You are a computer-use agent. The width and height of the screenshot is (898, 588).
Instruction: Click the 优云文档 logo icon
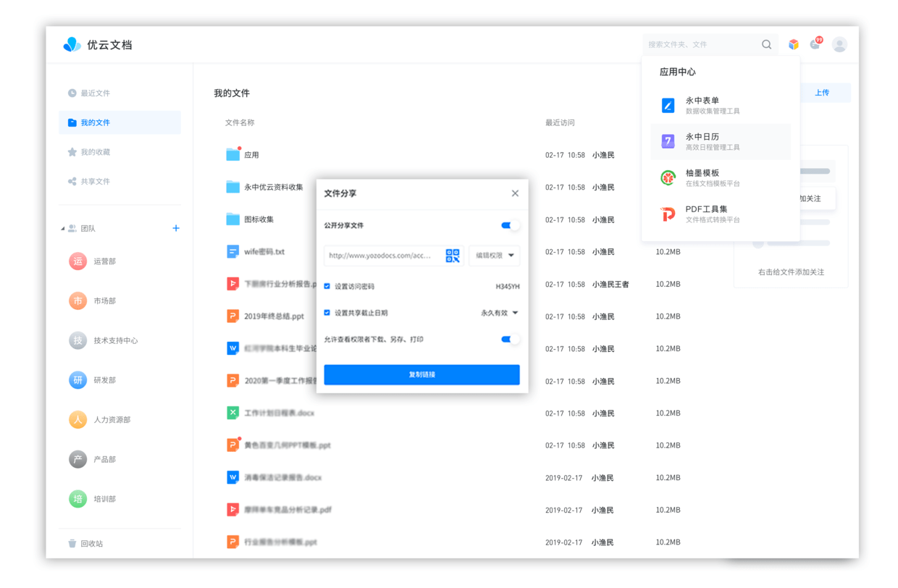[x=72, y=44]
